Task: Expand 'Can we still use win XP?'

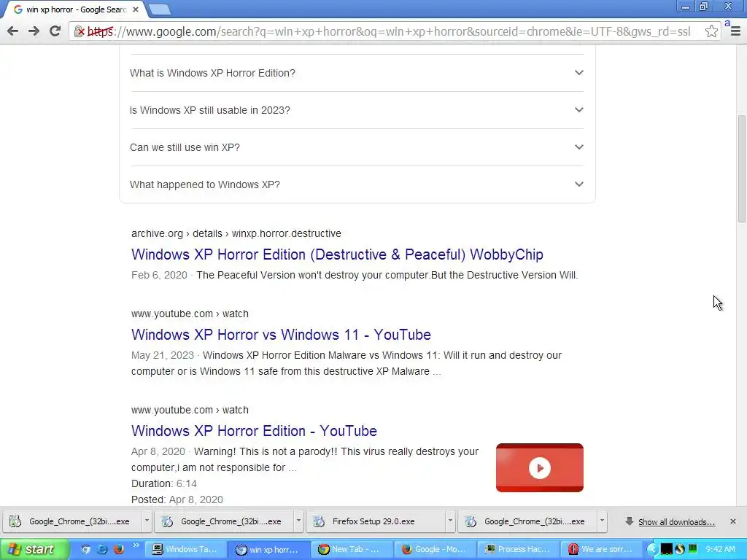Action: point(356,147)
